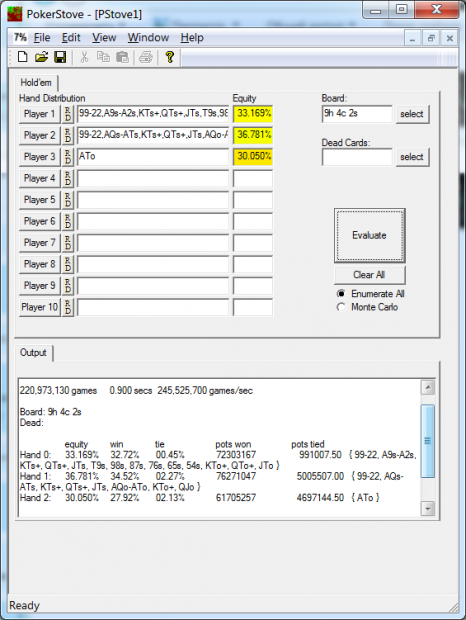Click the Player 7 button
The width and height of the screenshot is (466, 620).
[x=40, y=243]
